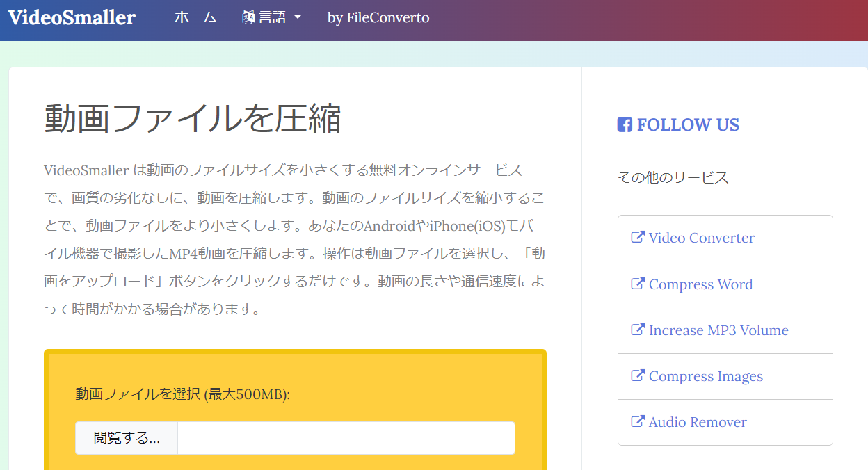Click the VideoSmaller logo in the header
This screenshot has width=868, height=470.
point(72,18)
